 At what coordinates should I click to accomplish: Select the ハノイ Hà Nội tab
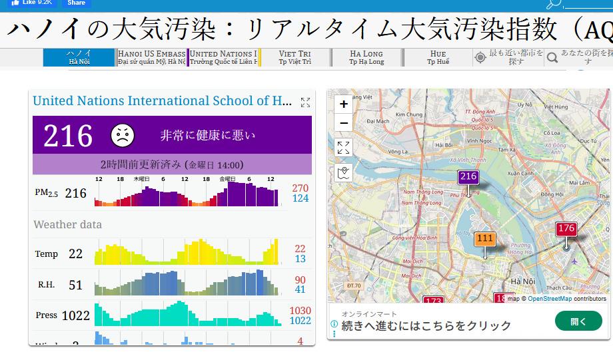coord(79,58)
